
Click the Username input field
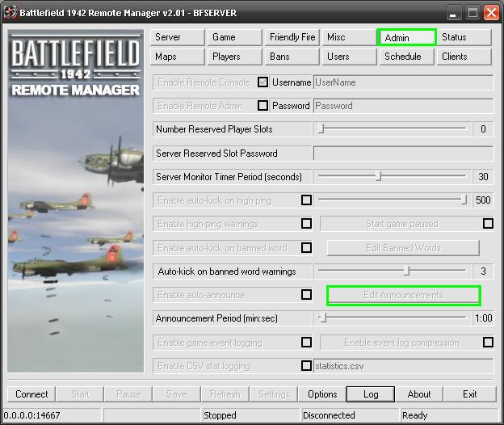point(403,82)
